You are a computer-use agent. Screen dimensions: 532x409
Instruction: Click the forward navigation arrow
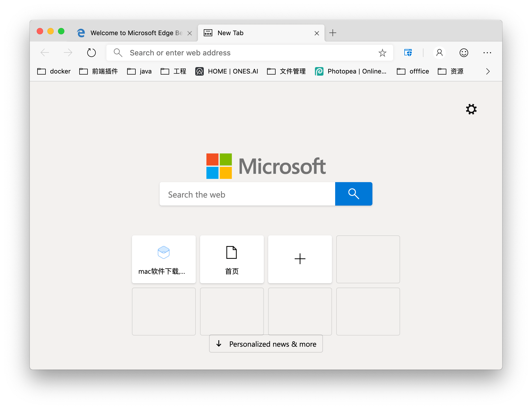(68, 52)
